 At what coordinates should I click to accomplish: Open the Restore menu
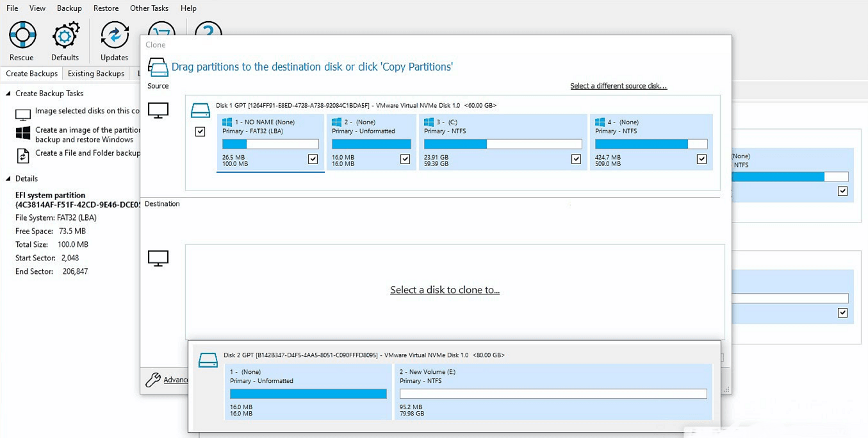click(106, 8)
